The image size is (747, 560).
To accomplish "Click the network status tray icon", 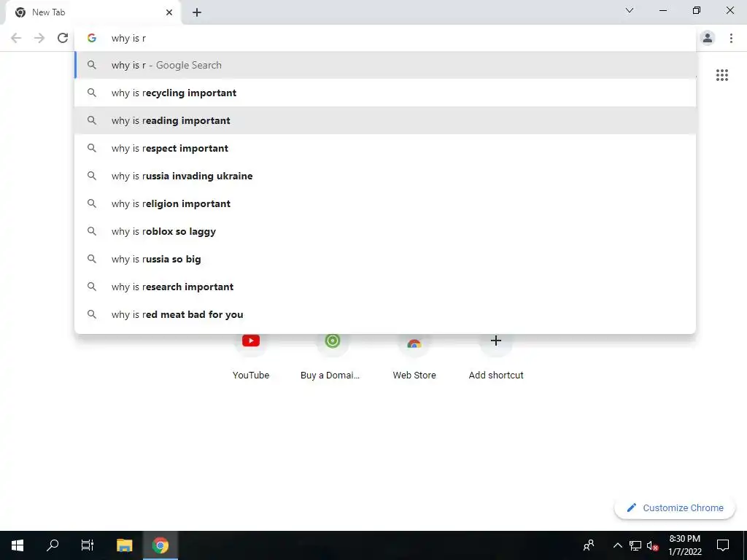I will [635, 545].
